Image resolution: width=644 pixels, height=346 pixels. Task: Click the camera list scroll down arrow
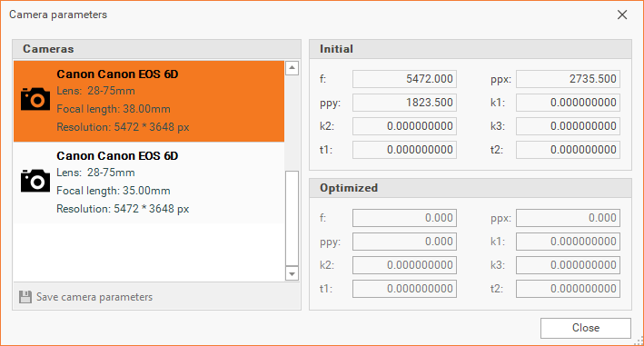pyautogui.click(x=292, y=273)
